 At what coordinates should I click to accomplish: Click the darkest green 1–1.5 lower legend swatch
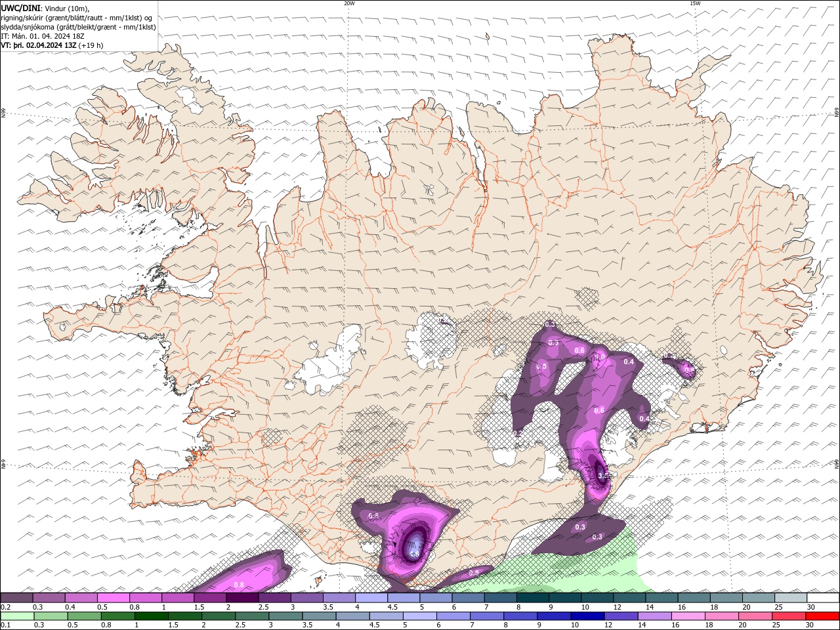(x=151, y=616)
